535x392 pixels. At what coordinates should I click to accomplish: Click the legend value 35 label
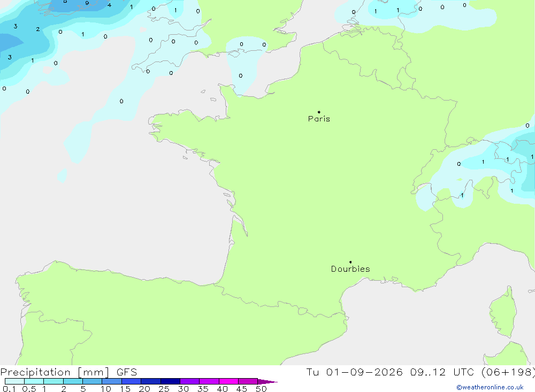point(203,389)
